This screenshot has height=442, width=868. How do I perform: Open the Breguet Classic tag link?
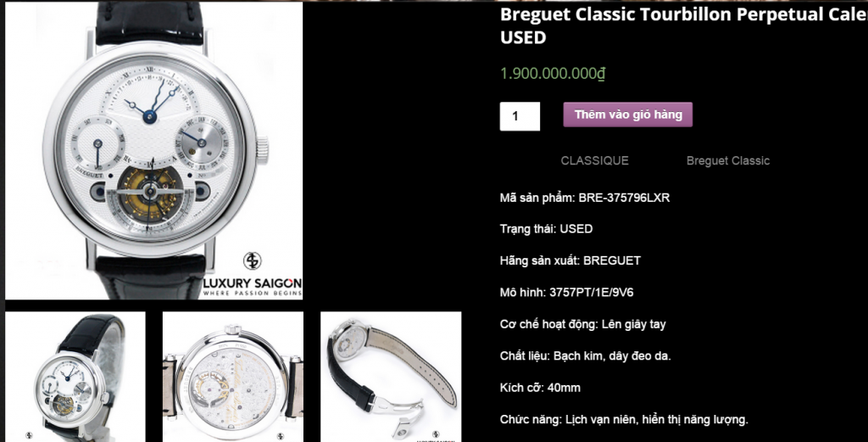point(728,160)
